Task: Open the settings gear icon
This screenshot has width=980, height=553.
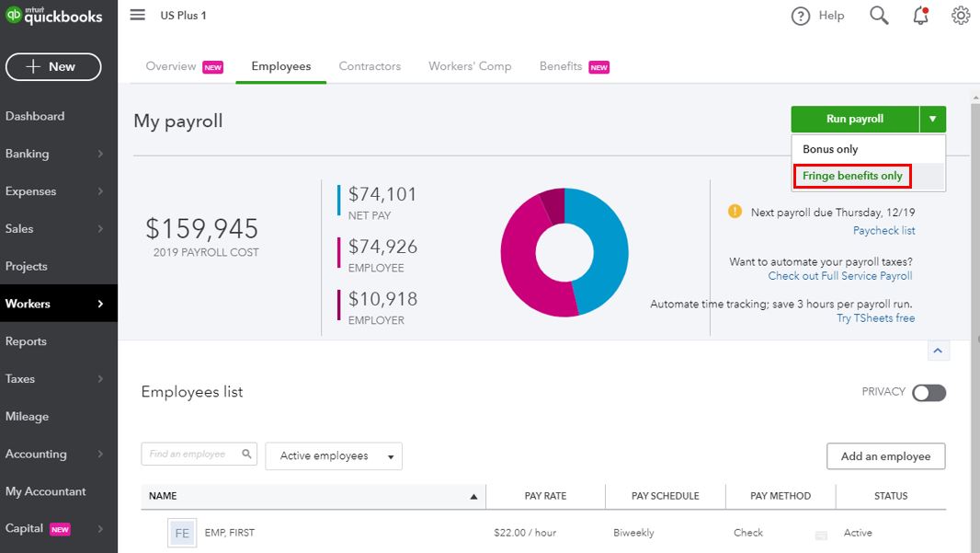Action: point(961,16)
